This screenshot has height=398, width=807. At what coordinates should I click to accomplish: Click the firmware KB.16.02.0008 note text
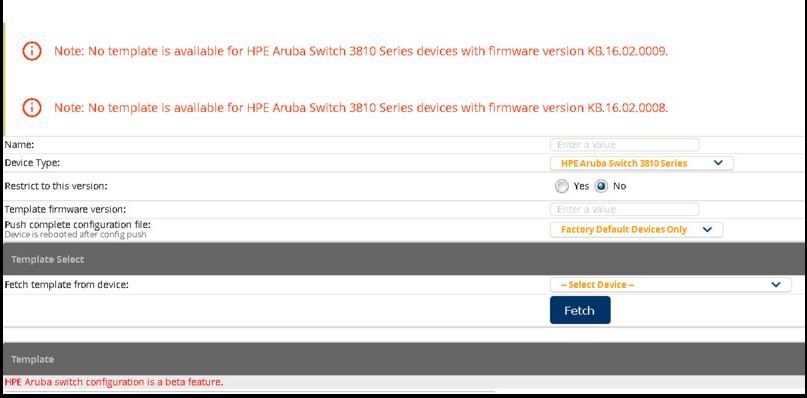tap(361, 108)
